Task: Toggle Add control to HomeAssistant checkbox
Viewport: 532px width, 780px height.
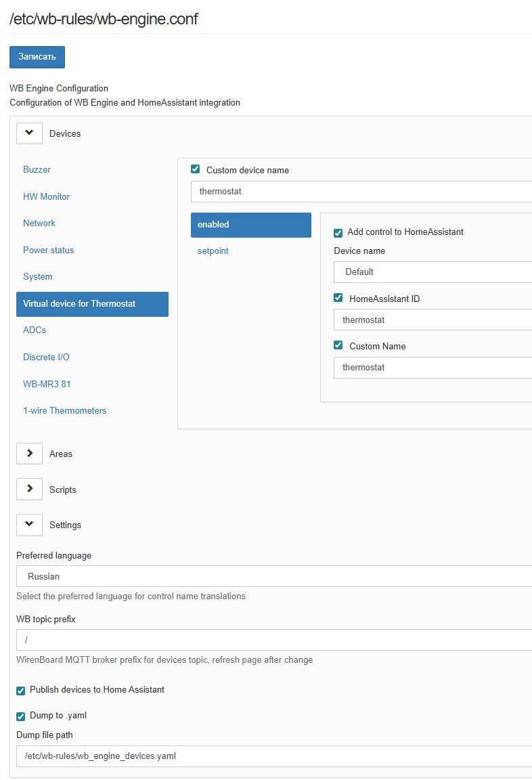Action: coord(338,232)
